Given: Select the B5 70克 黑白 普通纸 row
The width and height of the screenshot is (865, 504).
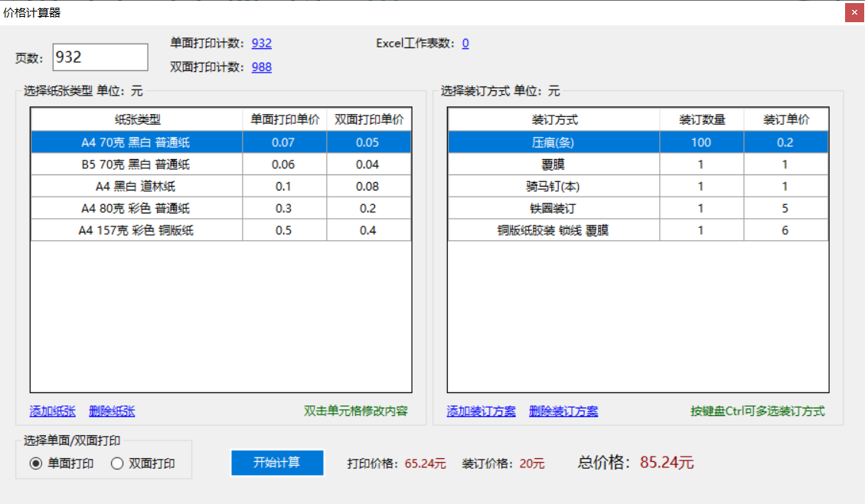Looking at the screenshot, I should point(221,164).
